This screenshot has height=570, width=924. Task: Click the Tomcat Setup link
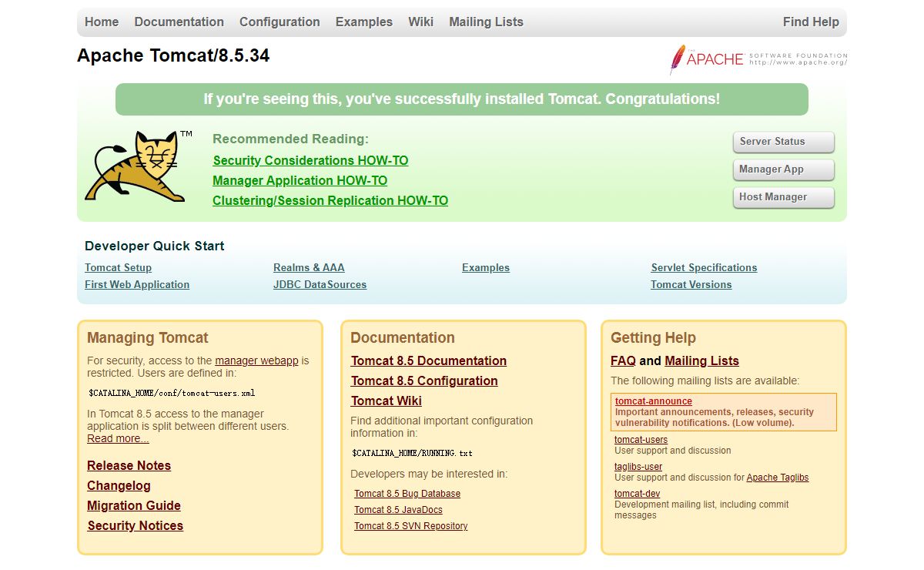pyautogui.click(x=119, y=267)
